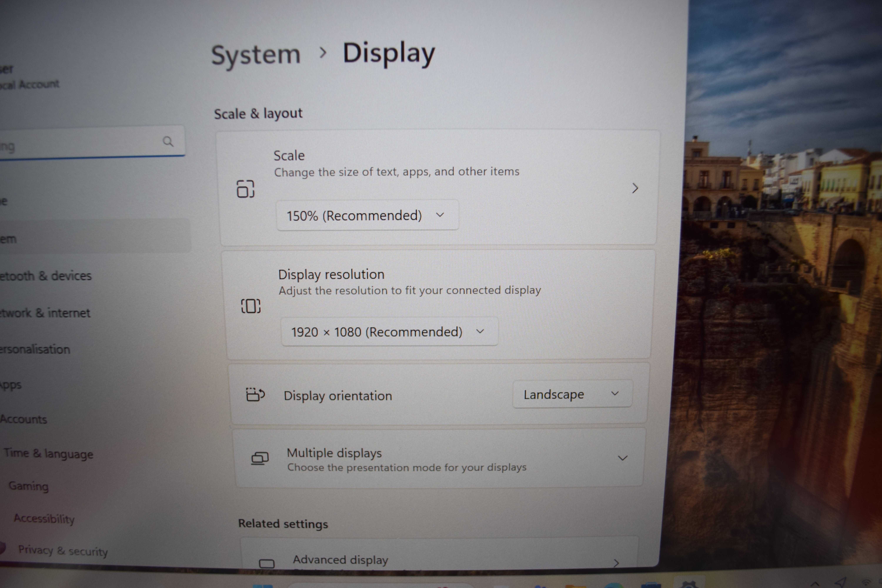Image resolution: width=882 pixels, height=588 pixels.
Task: Expand the Multiple displays section
Action: [x=623, y=458]
